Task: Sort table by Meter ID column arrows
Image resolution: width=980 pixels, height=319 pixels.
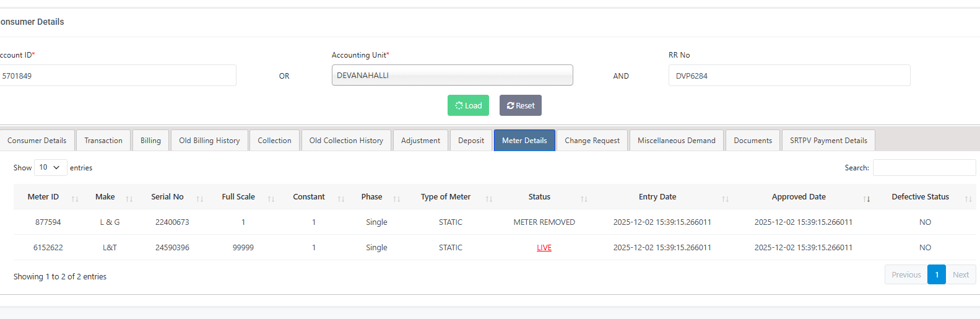Action: [75, 199]
